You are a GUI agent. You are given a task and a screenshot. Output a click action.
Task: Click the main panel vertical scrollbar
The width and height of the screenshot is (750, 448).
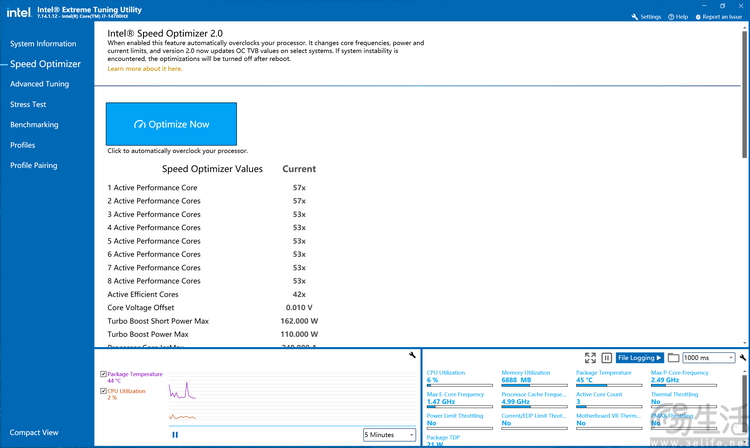click(x=744, y=94)
